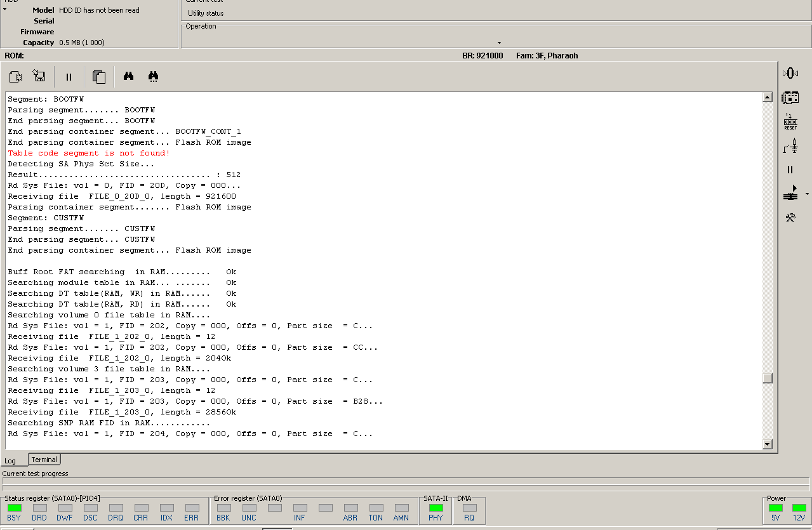Pause the log output in the toolbar
Image resolution: width=812 pixels, height=530 pixels.
69,77
